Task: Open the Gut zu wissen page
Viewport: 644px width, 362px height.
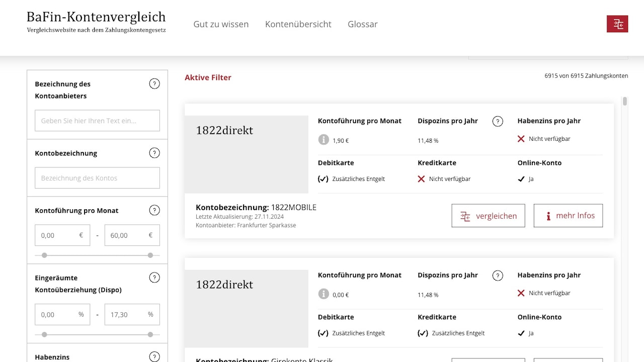Action: (x=221, y=24)
